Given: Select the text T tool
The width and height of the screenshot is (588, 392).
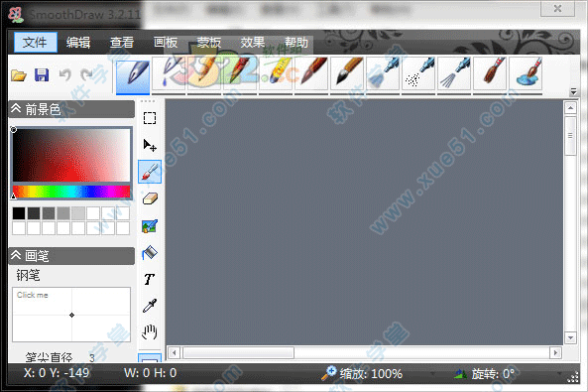Looking at the screenshot, I should [x=150, y=279].
